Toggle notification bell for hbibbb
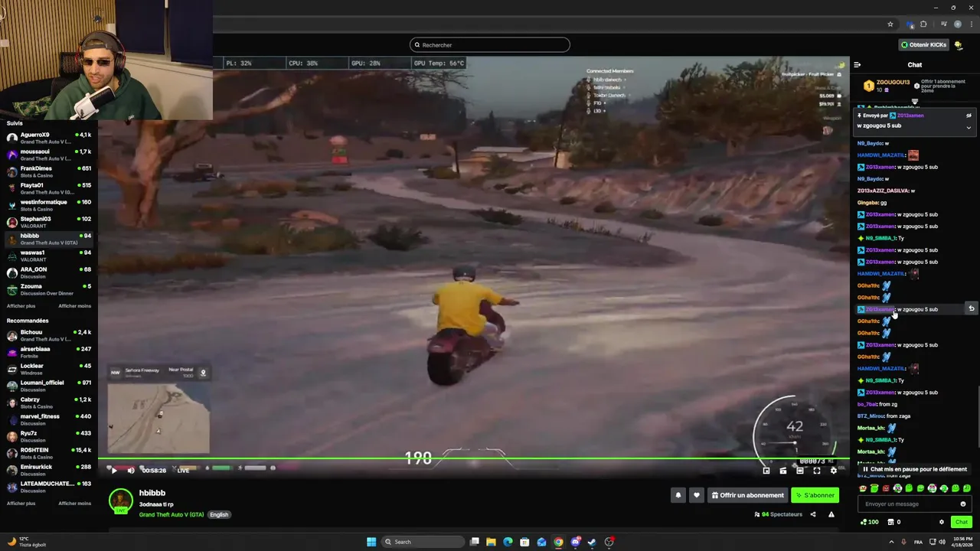 click(678, 495)
